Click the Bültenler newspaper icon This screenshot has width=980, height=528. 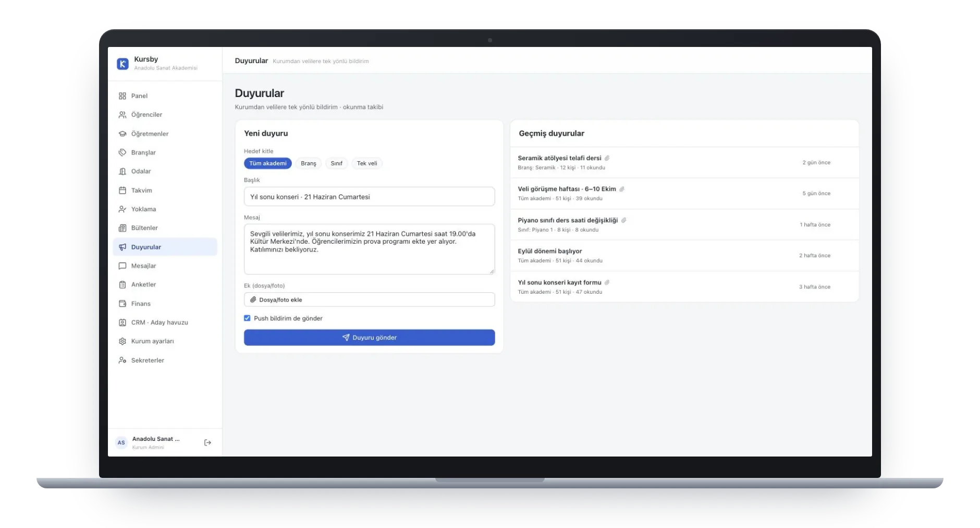[x=123, y=228]
